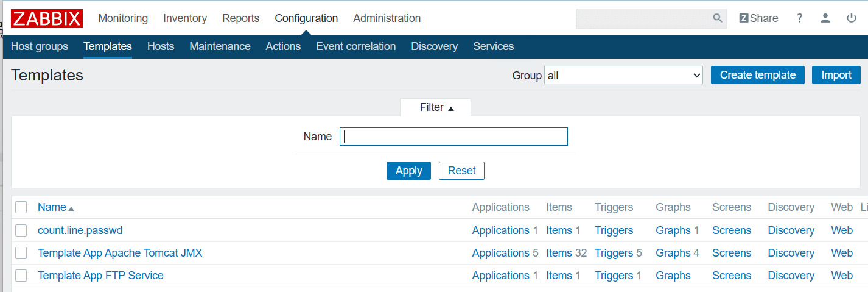Open the Administration menu
The width and height of the screenshot is (868, 292).
point(387,18)
